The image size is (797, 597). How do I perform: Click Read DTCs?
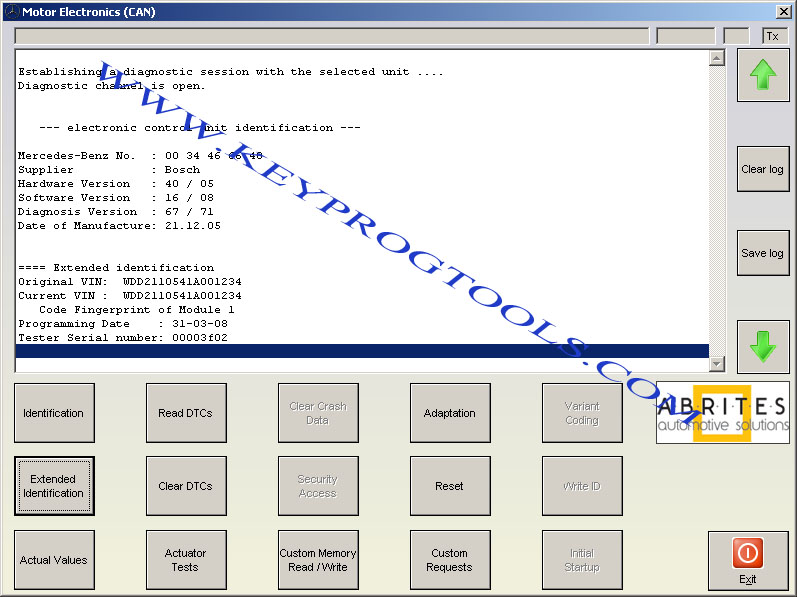(186, 413)
